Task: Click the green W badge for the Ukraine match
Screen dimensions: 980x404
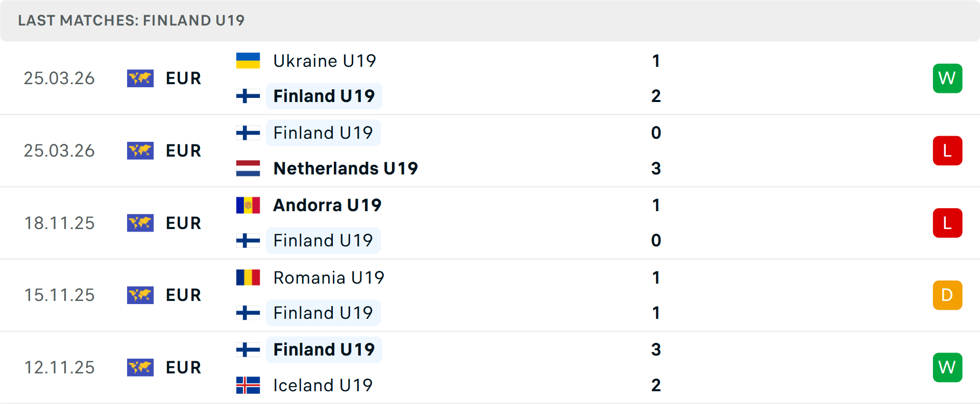Action: (947, 78)
